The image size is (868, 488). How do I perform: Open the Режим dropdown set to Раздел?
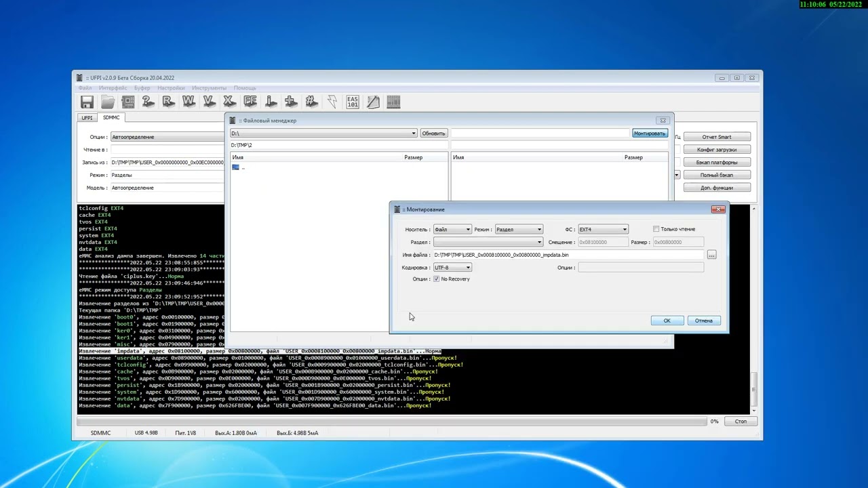(519, 229)
